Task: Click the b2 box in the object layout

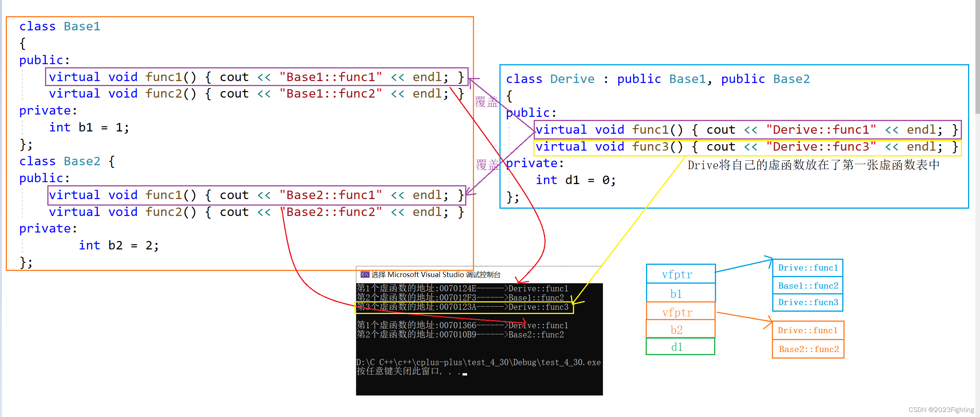Action: pos(681,329)
